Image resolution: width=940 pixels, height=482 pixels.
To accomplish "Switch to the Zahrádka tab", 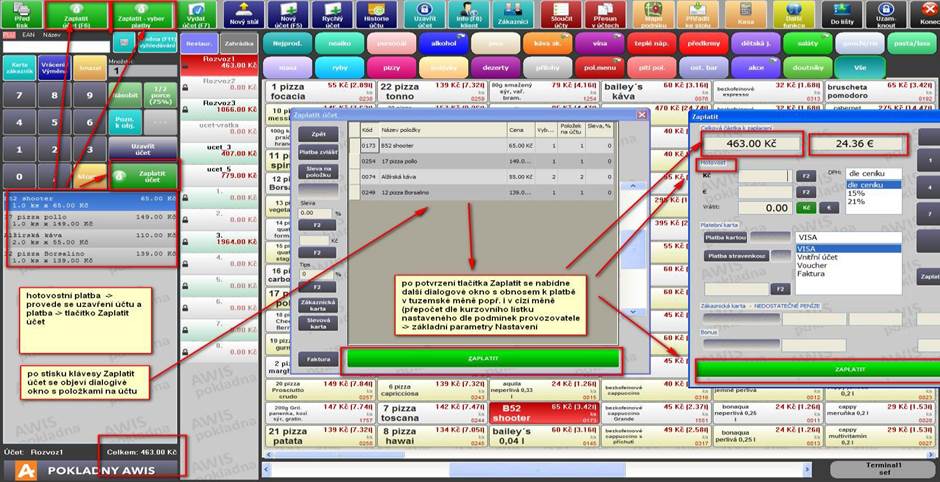I will tap(239, 44).
